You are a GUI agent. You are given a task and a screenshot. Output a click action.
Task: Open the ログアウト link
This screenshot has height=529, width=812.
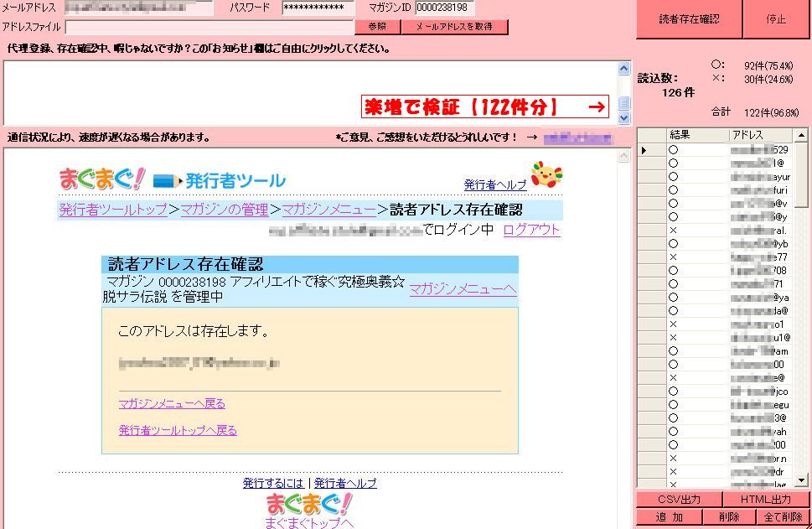pos(531,230)
